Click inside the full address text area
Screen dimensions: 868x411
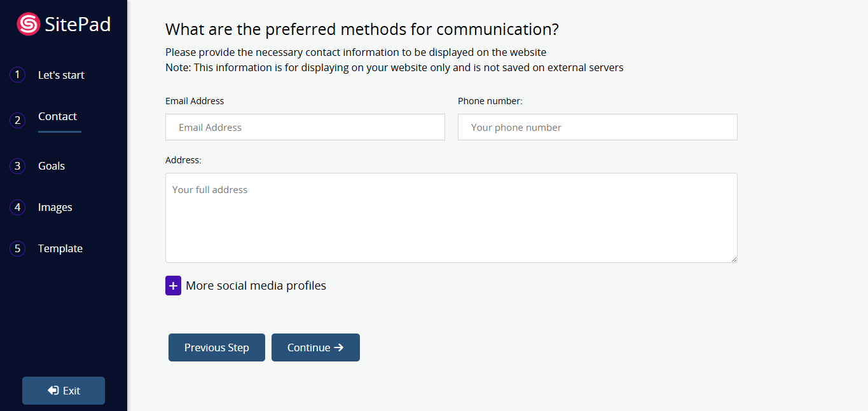451,218
